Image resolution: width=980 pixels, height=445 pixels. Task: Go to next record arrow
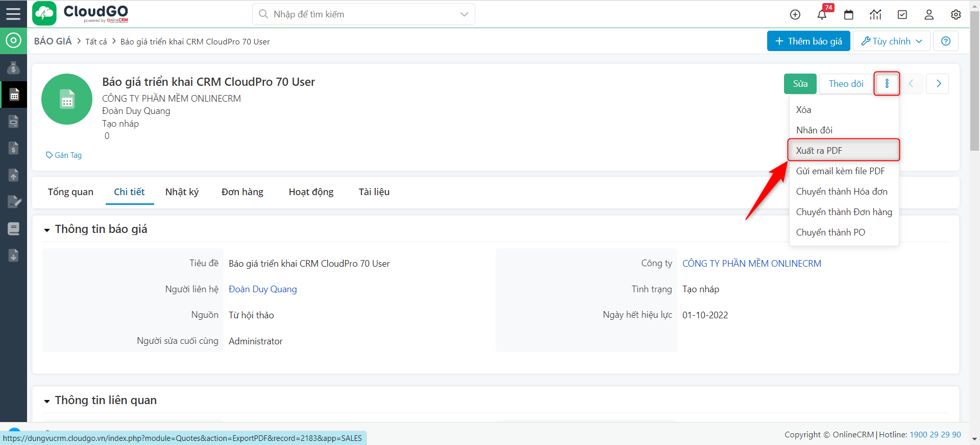point(938,84)
